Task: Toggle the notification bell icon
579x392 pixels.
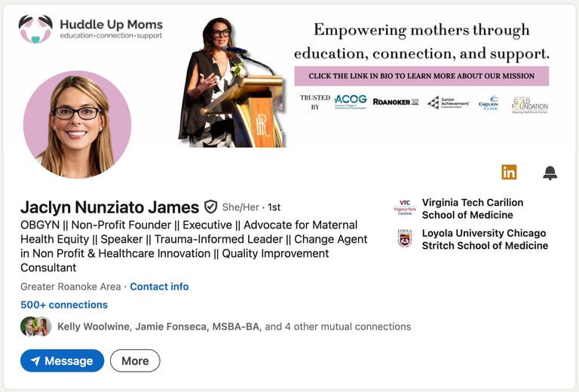Action: point(550,173)
